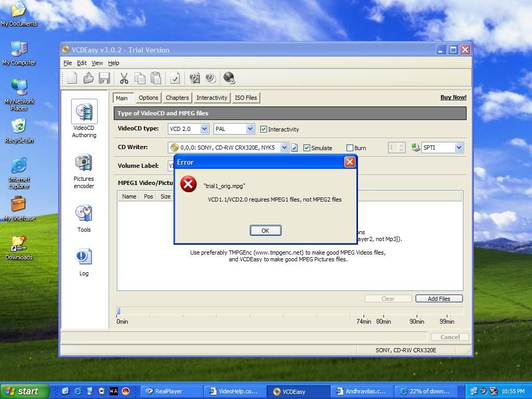Click the Copy toolbar icon
Image resolution: width=532 pixels, height=399 pixels.
(140, 78)
